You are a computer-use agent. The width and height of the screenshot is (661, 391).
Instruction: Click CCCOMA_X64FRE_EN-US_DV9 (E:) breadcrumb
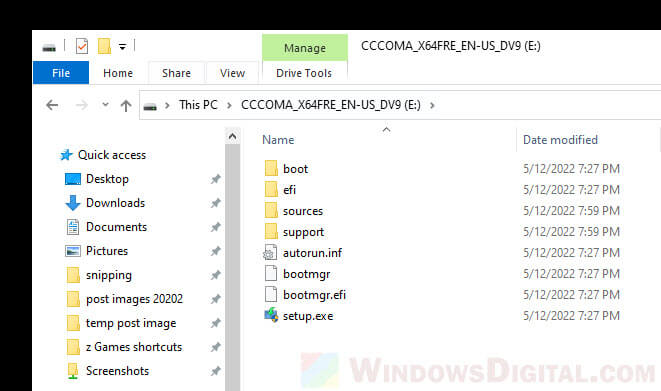click(331, 105)
